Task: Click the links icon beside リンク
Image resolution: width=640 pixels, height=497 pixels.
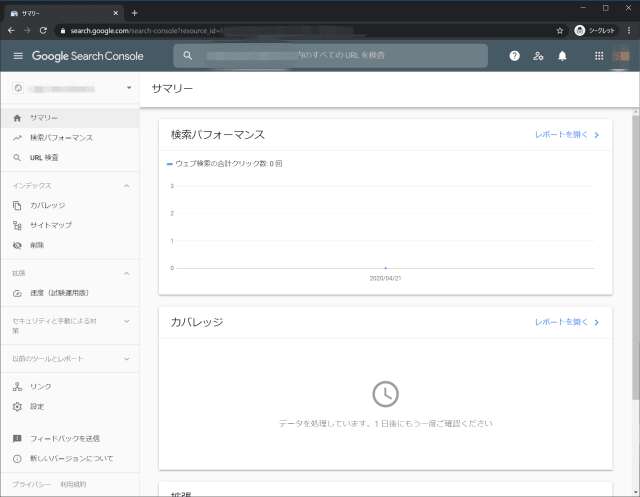Action: [x=17, y=386]
